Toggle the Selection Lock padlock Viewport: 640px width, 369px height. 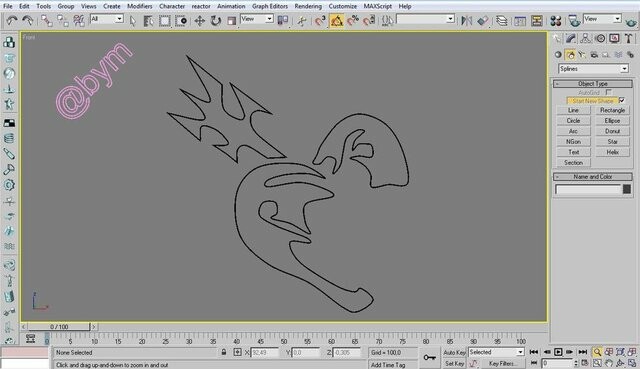click(224, 352)
